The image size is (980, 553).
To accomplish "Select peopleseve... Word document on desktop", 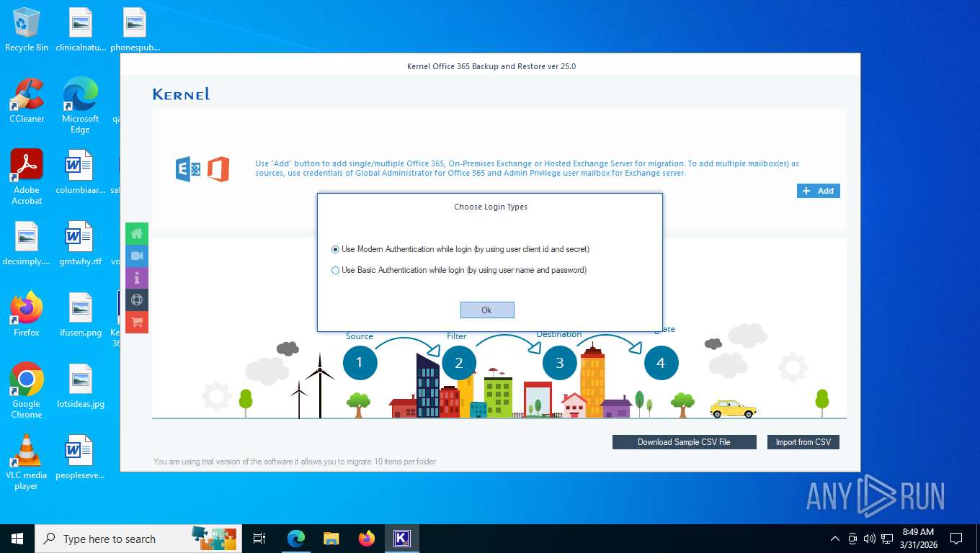I will (81, 457).
